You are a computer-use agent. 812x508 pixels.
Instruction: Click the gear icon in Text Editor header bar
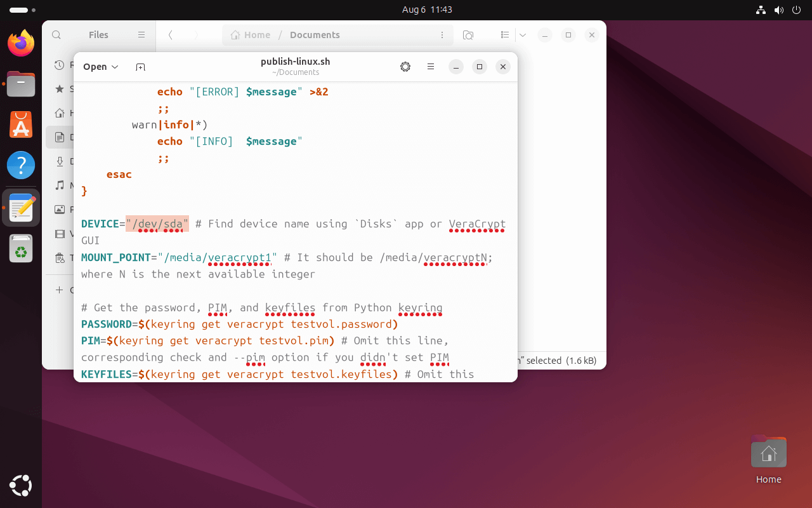coord(405,67)
